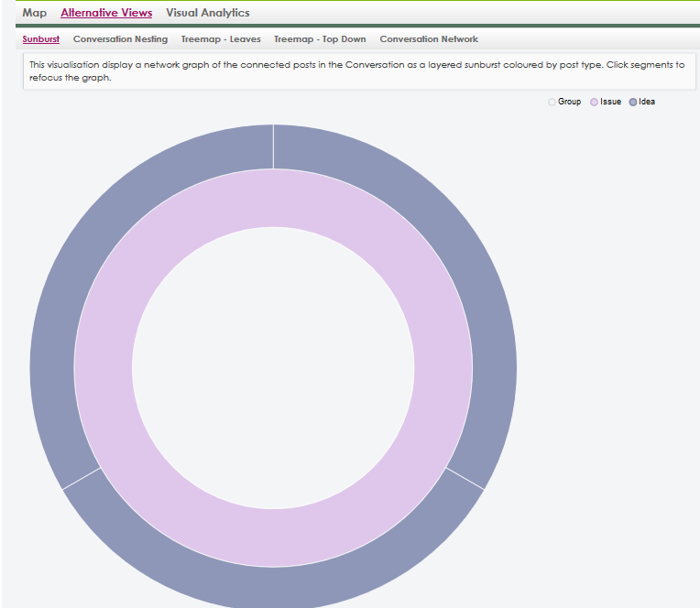Select the bottom outer Idea segment
700x608 pixels.
273,588
